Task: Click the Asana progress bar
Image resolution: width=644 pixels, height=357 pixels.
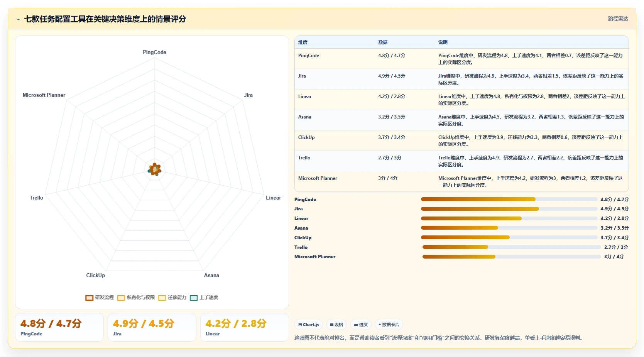Action: [x=509, y=228]
